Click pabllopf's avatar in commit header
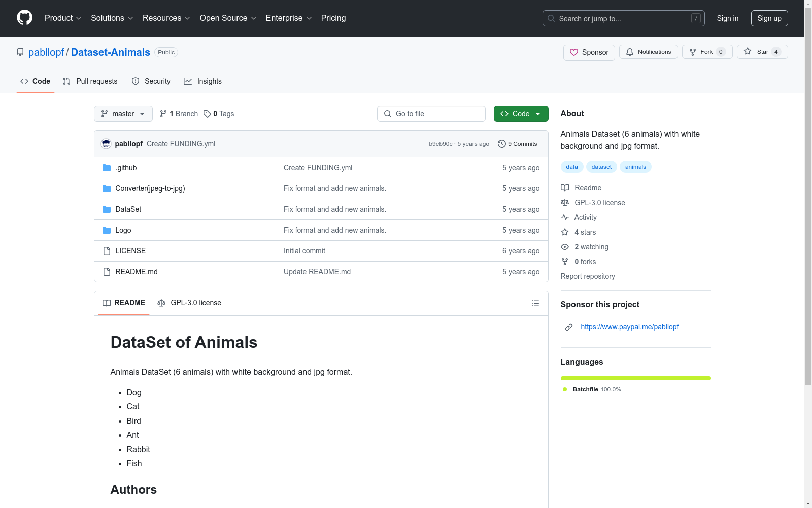This screenshot has width=812, height=508. coord(106,144)
